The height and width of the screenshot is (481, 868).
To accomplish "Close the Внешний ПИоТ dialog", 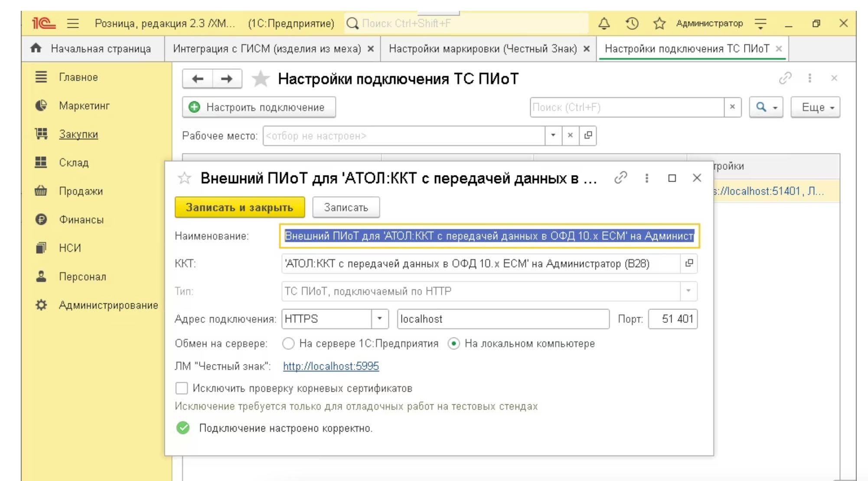I will tap(697, 178).
